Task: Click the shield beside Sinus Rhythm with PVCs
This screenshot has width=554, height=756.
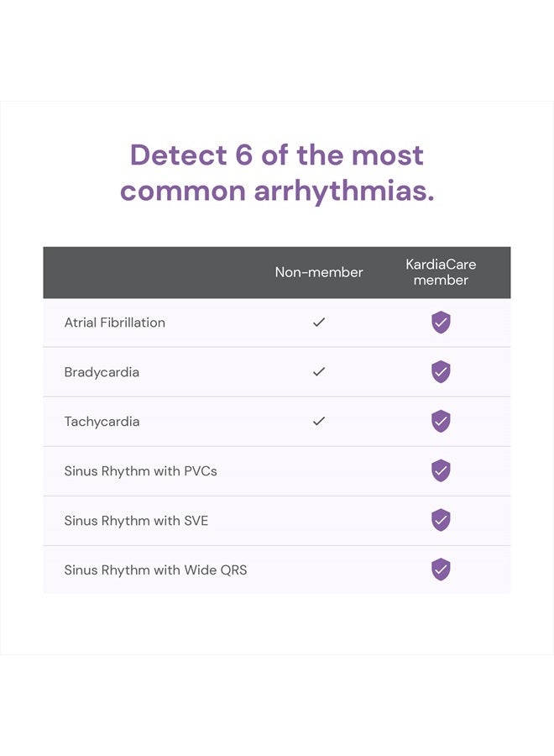Action: [441, 470]
